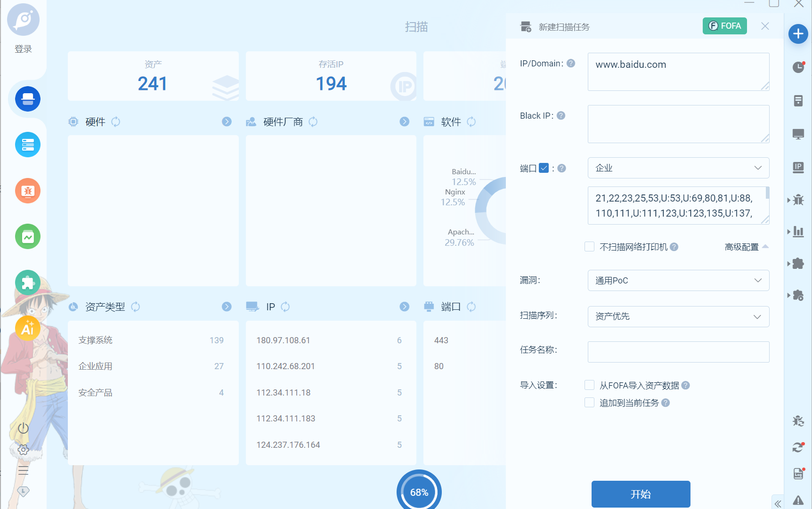812x509 pixels.
Task: Open the asset server list sidebar icon
Action: [x=28, y=145]
